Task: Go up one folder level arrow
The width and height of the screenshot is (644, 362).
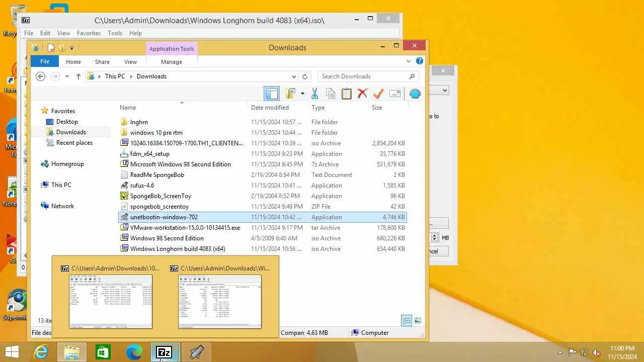Action: coord(78,76)
